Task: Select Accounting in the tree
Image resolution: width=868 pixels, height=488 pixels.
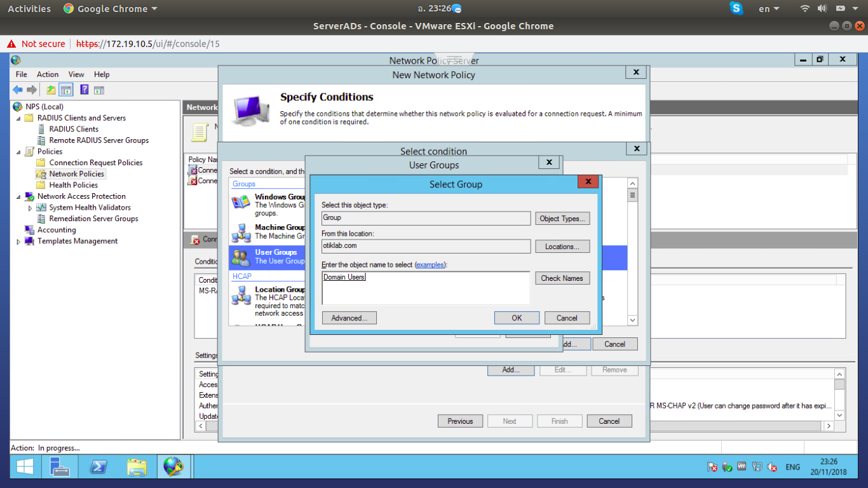Action: point(57,230)
